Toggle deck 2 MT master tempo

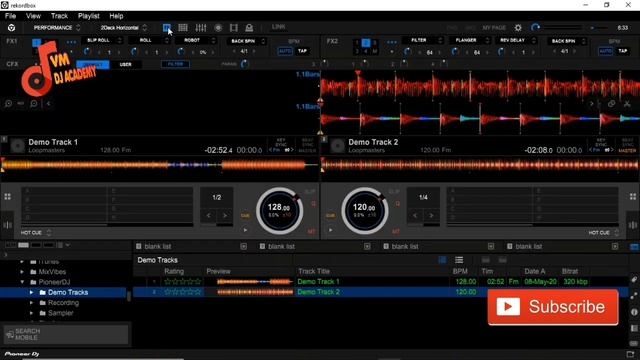pos(396,231)
